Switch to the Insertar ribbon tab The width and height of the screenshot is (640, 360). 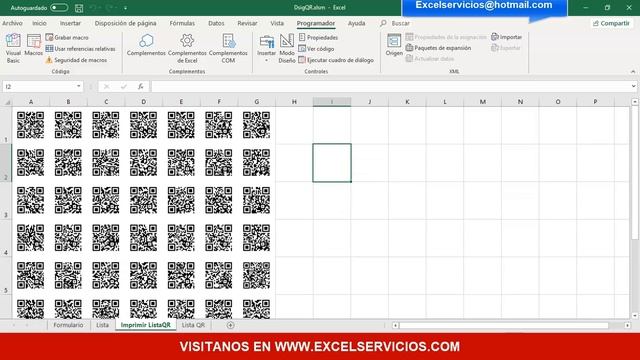coord(70,23)
